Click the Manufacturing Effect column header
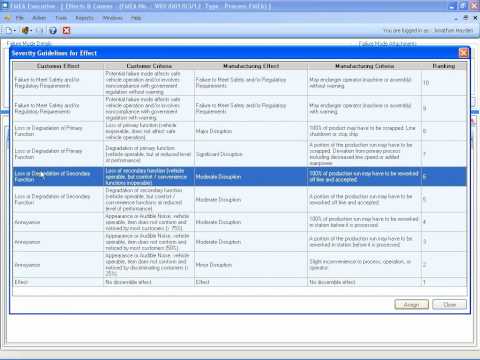 (251, 66)
